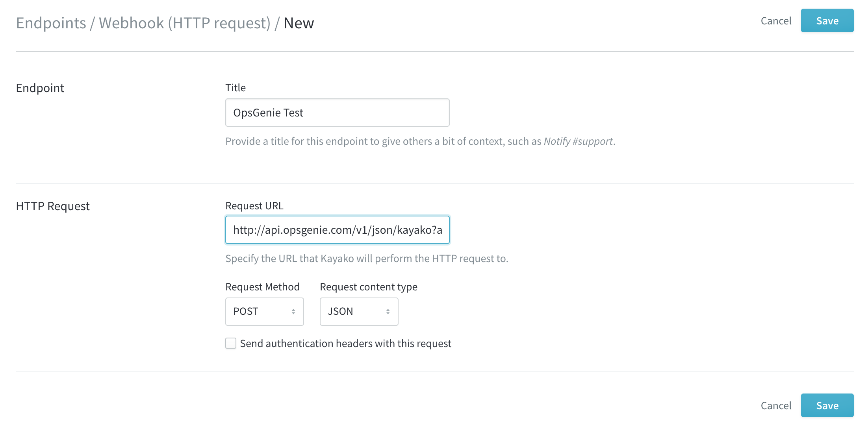The image size is (868, 436).
Task: Click the bottom Cancel link
Action: tap(776, 406)
